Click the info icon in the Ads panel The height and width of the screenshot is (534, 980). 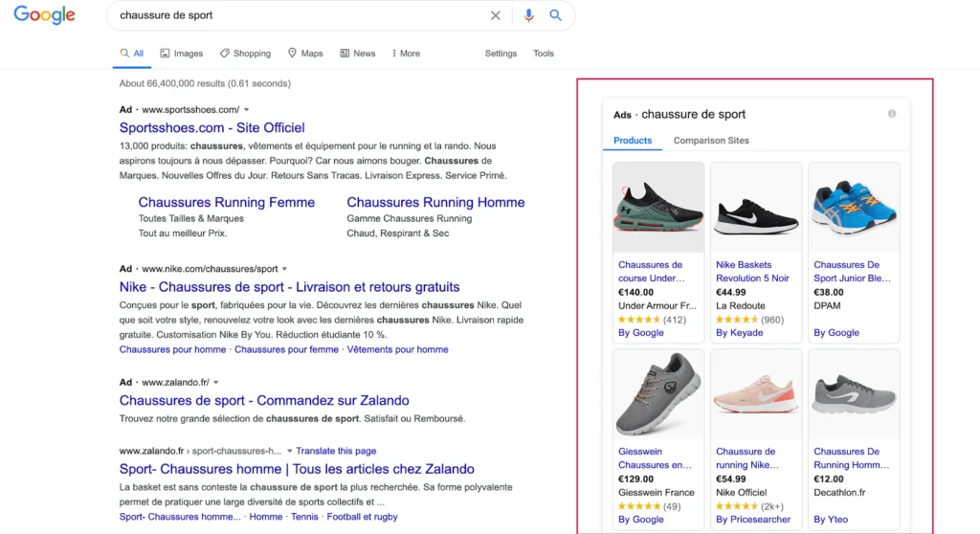[892, 114]
